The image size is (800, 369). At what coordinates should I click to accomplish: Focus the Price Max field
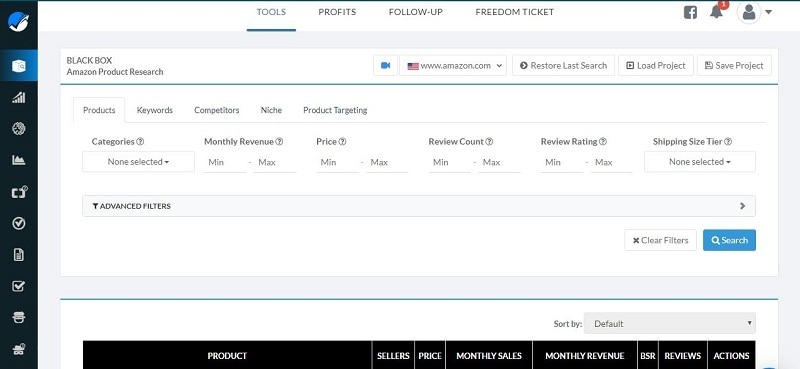click(387, 162)
